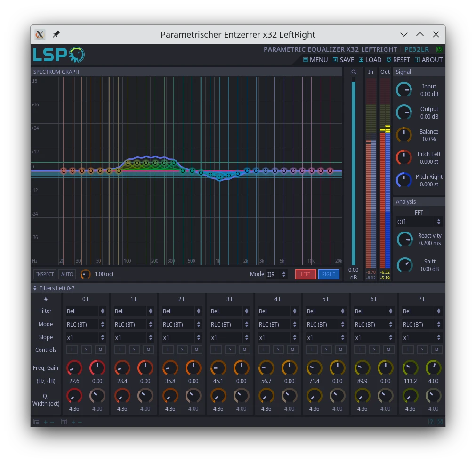Click the zoom magnifier icon above gain meter
The height and width of the screenshot is (463, 476).
pos(354,72)
